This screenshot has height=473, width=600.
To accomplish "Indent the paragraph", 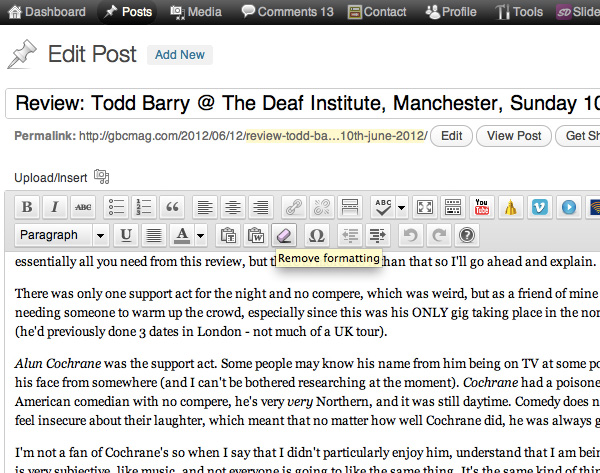I will tap(378, 235).
